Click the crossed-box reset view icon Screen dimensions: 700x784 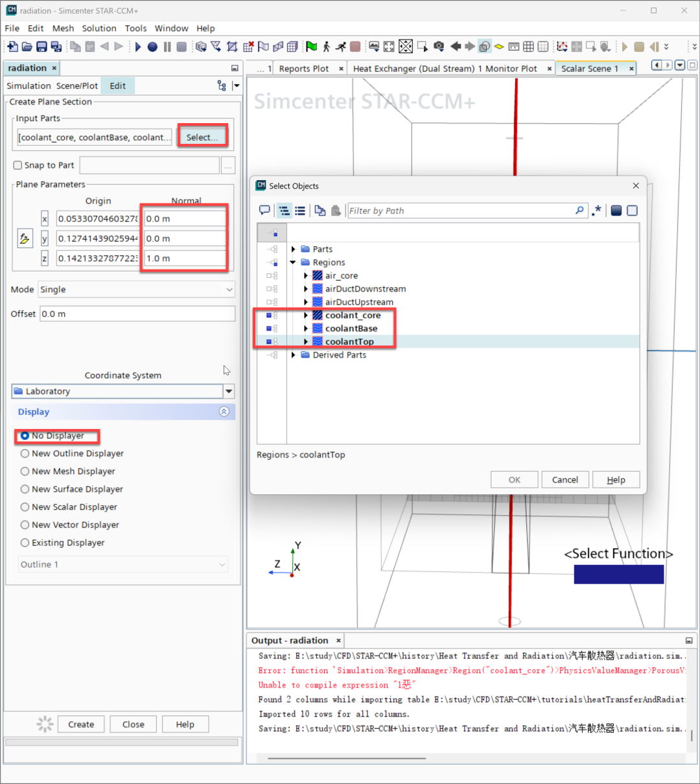click(406, 47)
